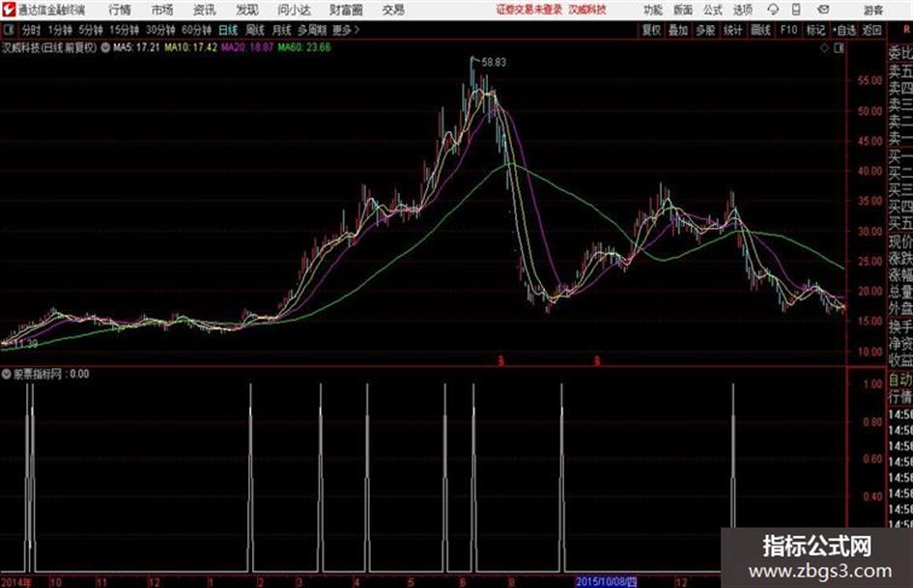Click the 证券交易未登录 login link
This screenshot has height=588, width=913.
coord(529,10)
